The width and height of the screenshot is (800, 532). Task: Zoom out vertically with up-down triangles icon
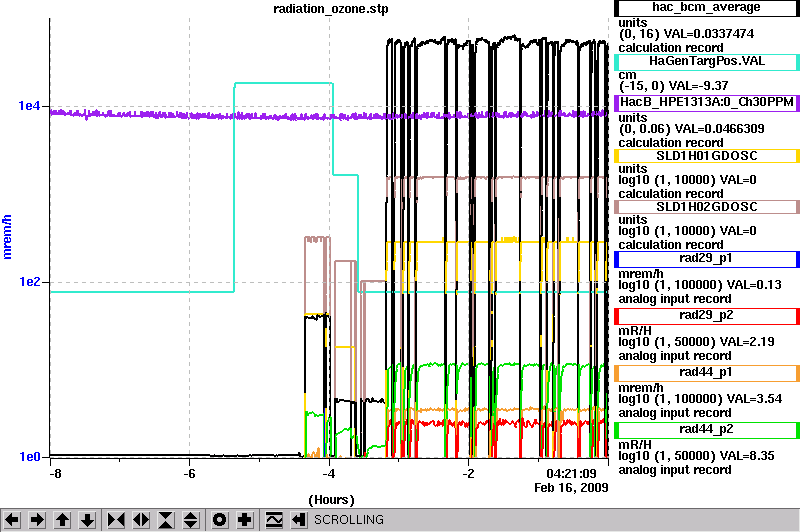191,520
